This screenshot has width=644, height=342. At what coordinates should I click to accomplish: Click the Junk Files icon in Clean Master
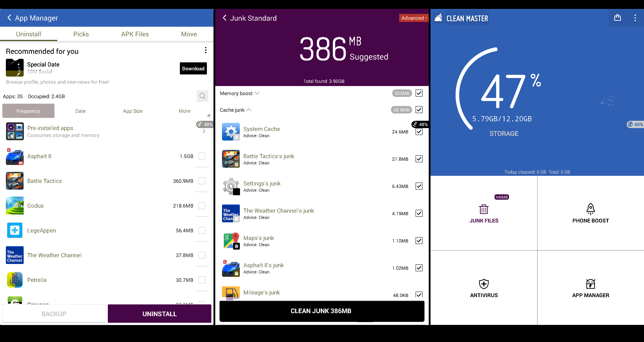[484, 209]
